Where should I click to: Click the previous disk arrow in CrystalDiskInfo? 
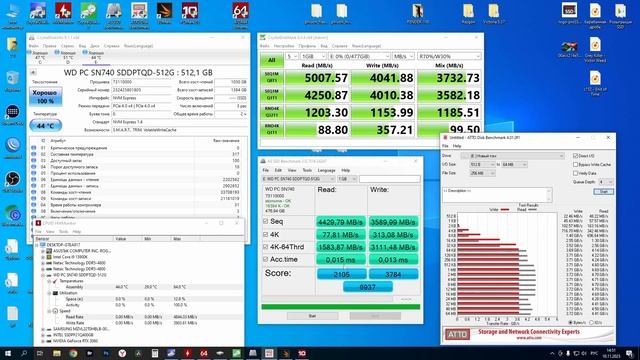(33, 72)
